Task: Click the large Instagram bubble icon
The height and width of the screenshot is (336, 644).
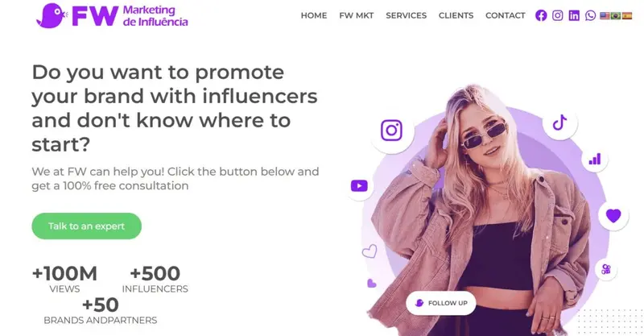Action: coord(391,131)
